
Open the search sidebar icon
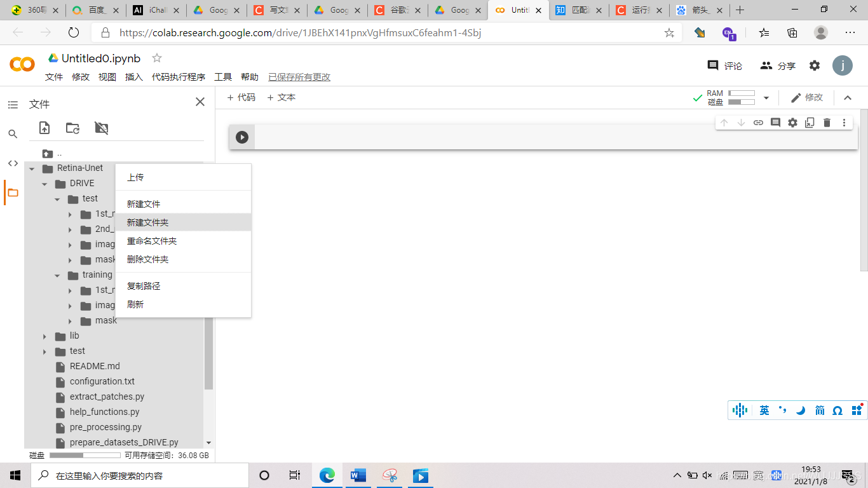[13, 134]
